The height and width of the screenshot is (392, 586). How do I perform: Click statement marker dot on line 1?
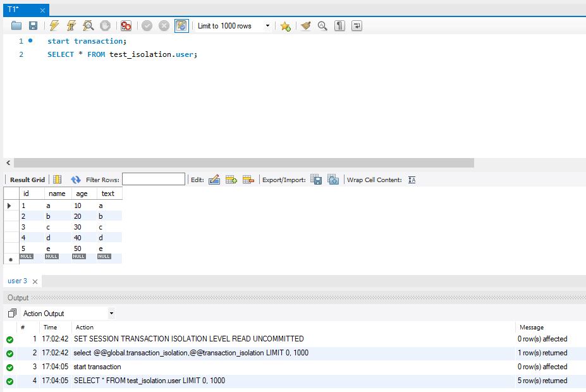pos(30,40)
